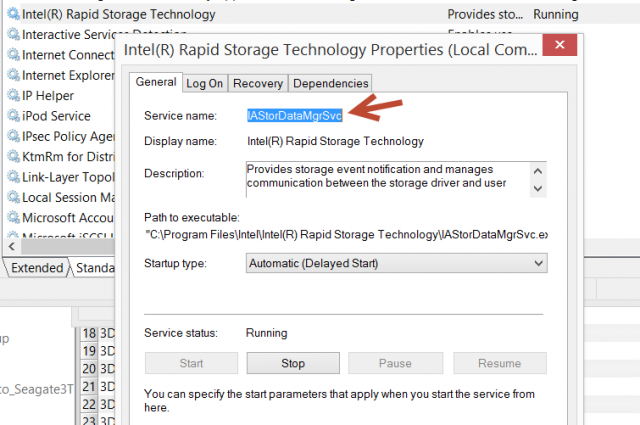The width and height of the screenshot is (640, 425).
Task: Click the Stop service button
Action: (x=293, y=363)
